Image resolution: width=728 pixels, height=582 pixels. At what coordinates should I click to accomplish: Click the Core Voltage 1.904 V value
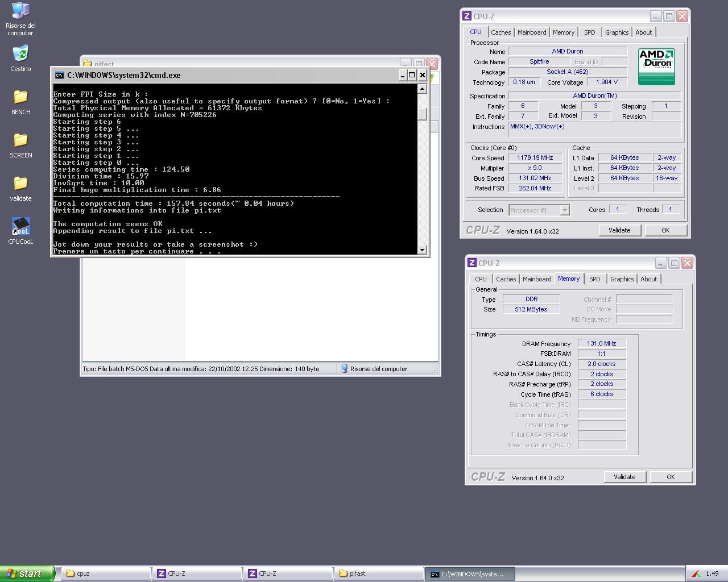pos(607,82)
